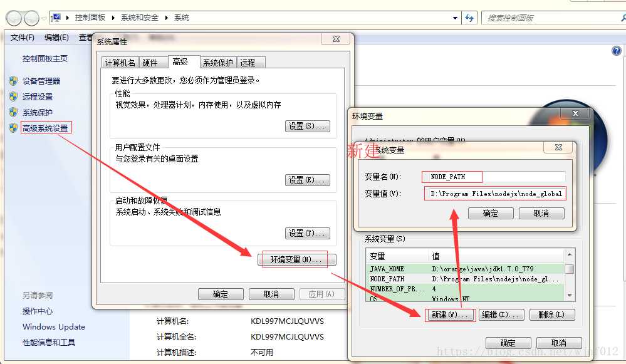Switch to the 计算机名 tab
Screen dimensions: 626x364
pos(120,63)
